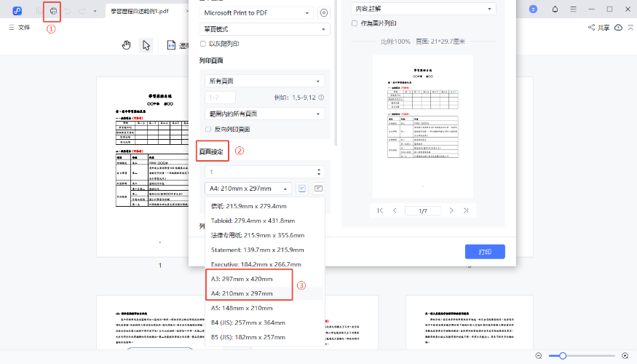Enable 以灰階列印 checkbox

tap(203, 44)
